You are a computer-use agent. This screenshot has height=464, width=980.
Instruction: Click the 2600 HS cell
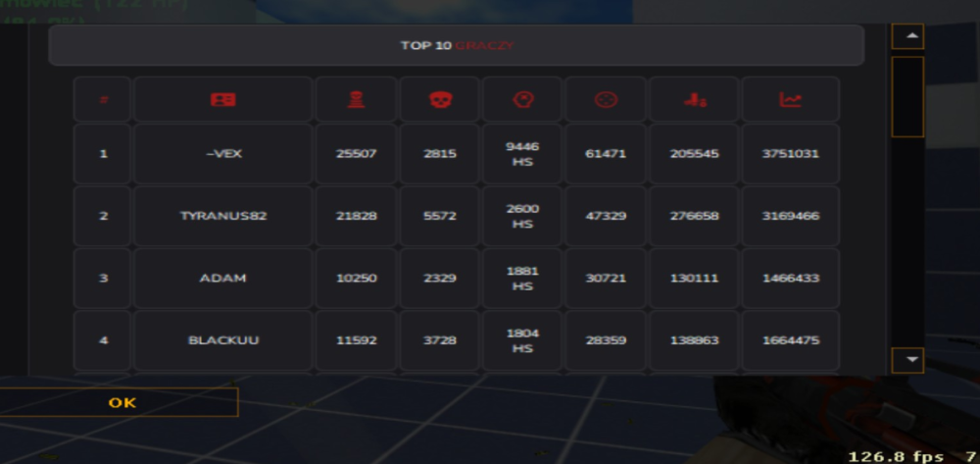(x=522, y=216)
